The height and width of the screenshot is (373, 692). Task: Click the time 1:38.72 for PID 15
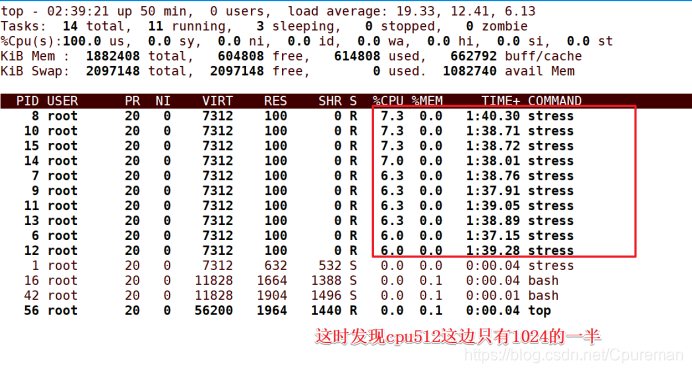click(493, 146)
